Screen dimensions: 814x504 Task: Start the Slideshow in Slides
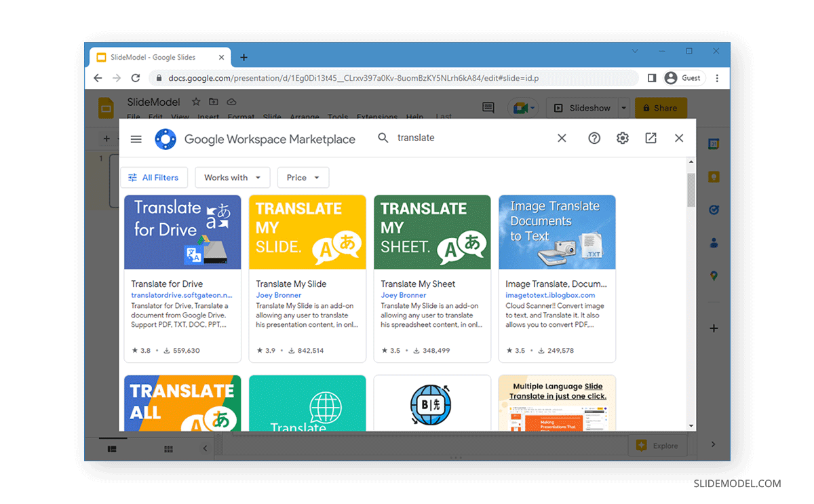pyautogui.click(x=582, y=108)
